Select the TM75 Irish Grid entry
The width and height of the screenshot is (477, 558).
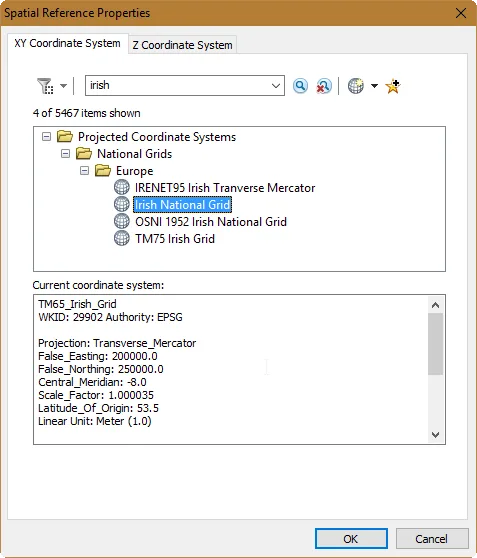tap(175, 239)
